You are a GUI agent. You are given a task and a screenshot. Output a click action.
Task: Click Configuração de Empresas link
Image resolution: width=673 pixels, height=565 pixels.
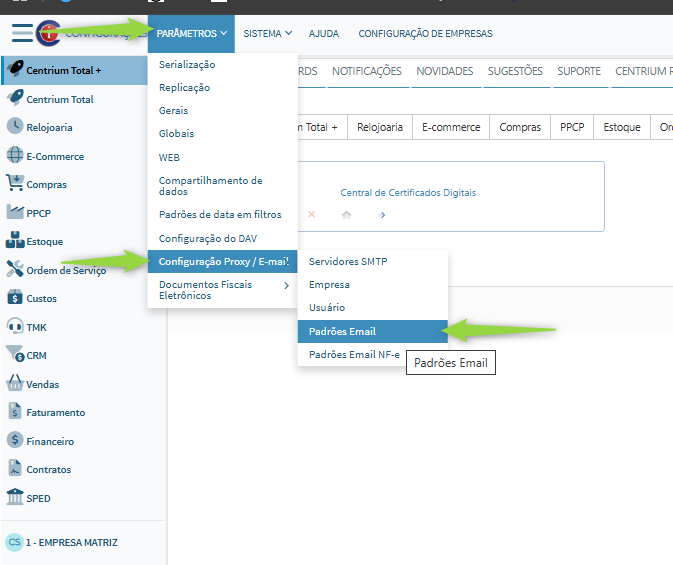tap(425, 34)
